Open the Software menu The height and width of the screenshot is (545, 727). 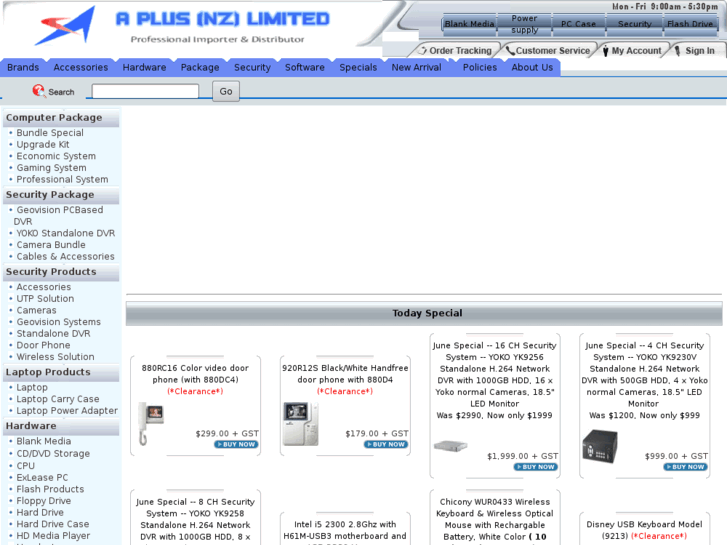[305, 68]
